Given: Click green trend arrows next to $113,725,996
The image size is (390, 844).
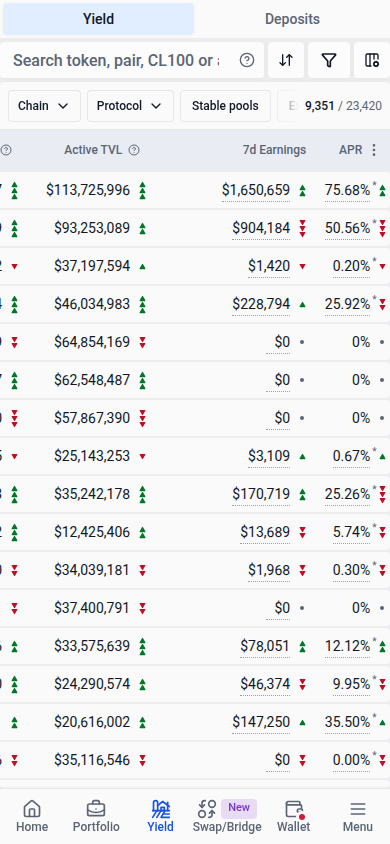Looking at the screenshot, I should click(143, 190).
